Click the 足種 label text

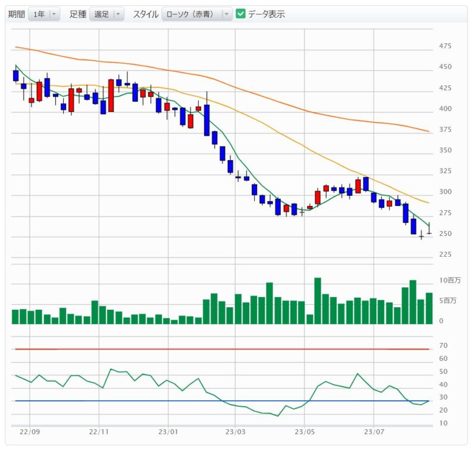[78, 14]
